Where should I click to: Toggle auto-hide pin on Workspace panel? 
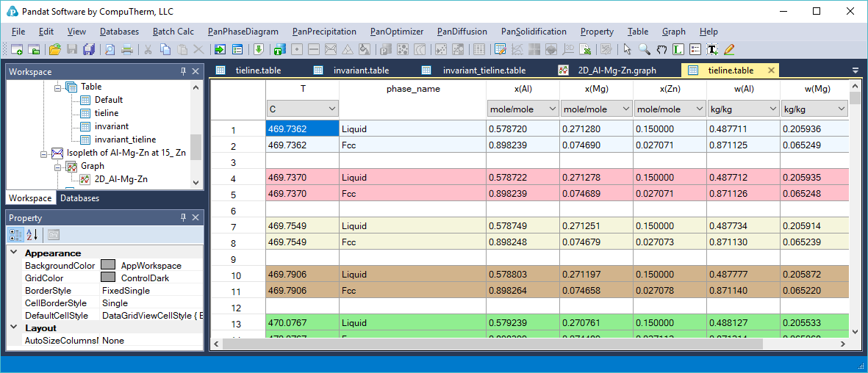tap(183, 71)
